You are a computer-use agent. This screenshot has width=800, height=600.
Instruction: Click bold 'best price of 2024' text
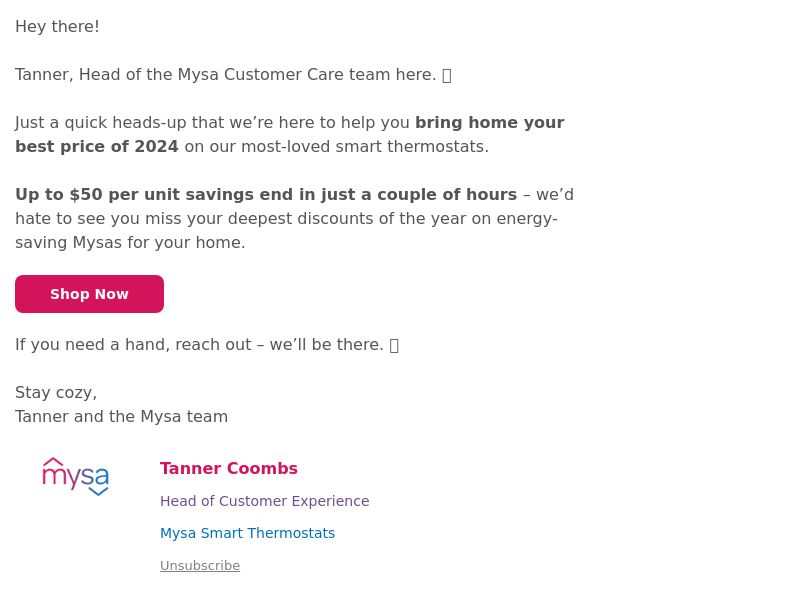point(97,147)
